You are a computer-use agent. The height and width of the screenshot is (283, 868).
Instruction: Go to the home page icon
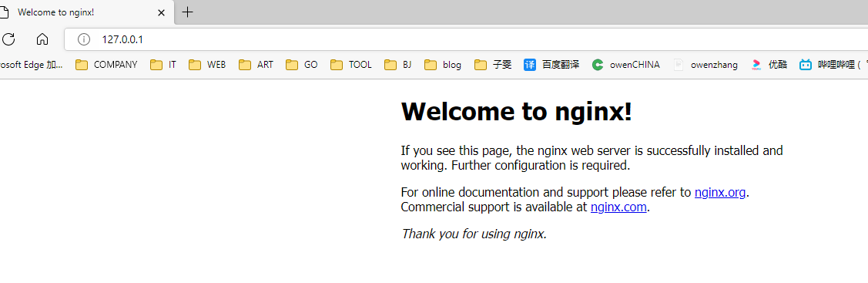42,39
